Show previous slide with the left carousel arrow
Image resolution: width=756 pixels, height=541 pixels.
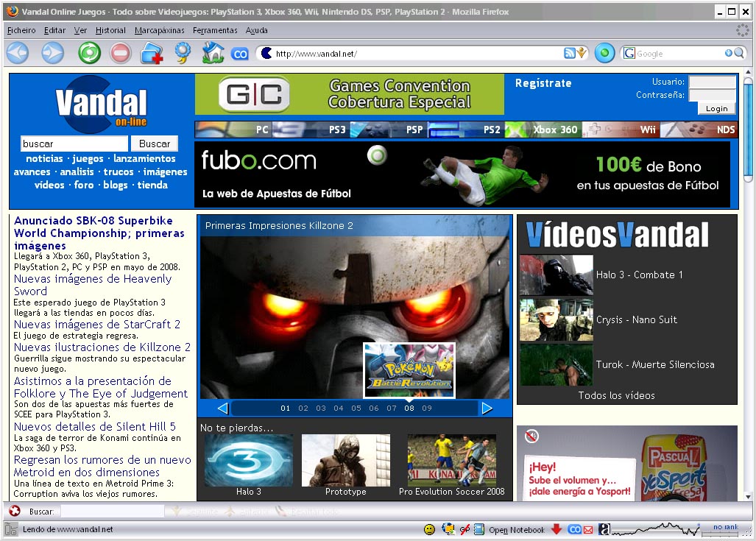click(222, 409)
